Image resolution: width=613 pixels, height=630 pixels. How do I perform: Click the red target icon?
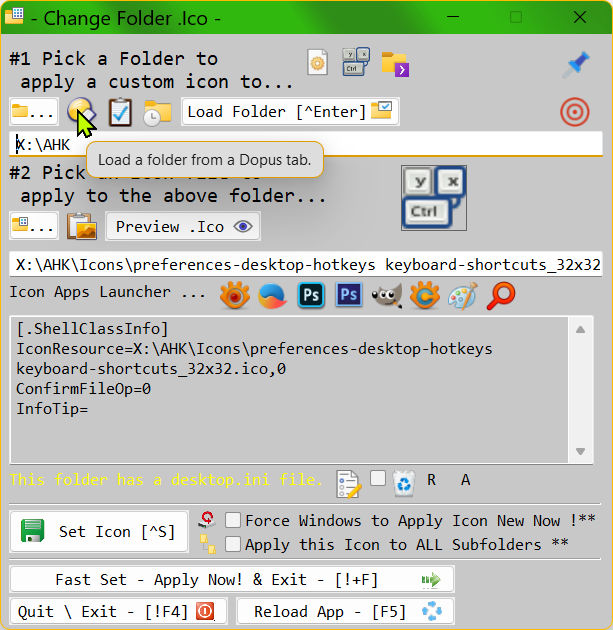574,111
